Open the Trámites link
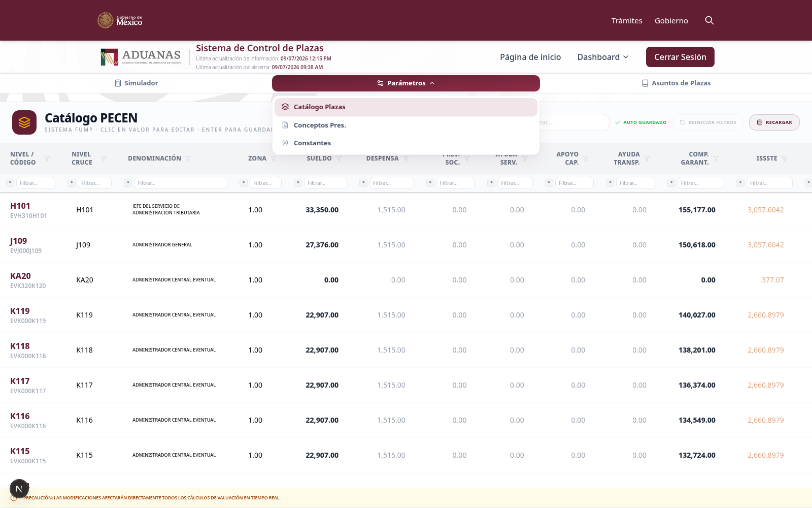The width and height of the screenshot is (812, 508). 627,21
